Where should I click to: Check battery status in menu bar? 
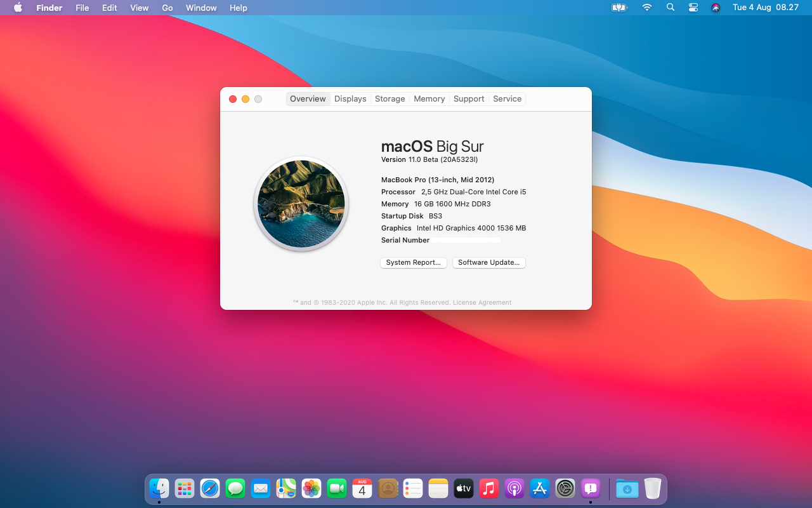pos(619,8)
